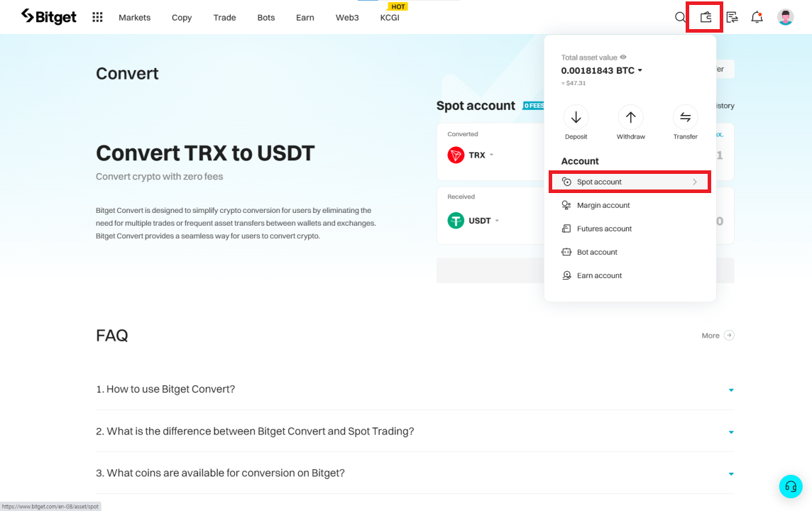Click the Received field label
812x511 pixels.
tap(461, 197)
